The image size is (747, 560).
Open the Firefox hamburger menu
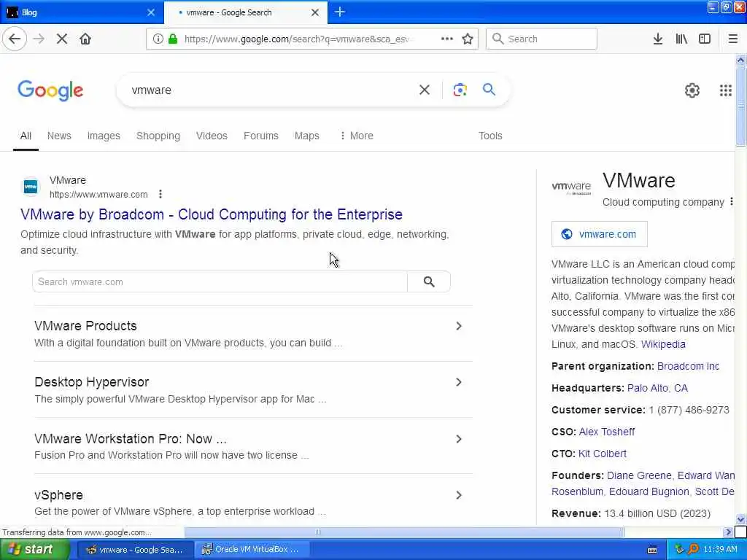tap(732, 39)
